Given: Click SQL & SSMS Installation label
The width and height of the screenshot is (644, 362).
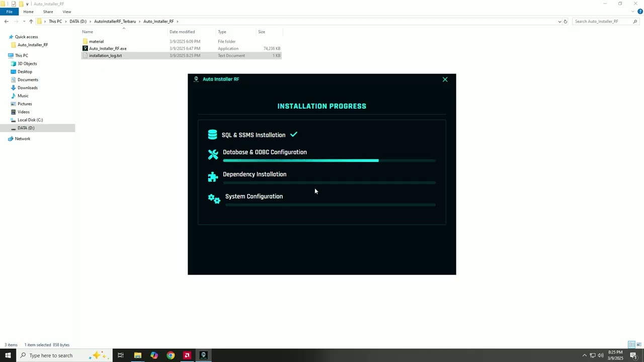Looking at the screenshot, I should click(254, 135).
